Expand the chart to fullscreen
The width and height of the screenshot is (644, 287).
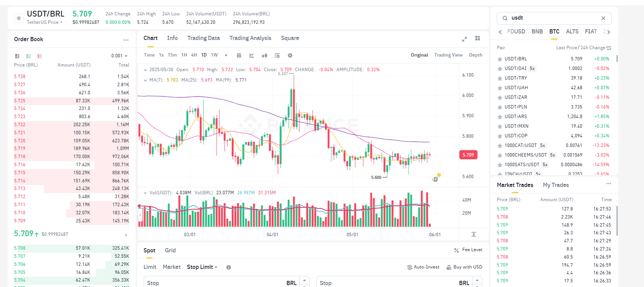465,39
